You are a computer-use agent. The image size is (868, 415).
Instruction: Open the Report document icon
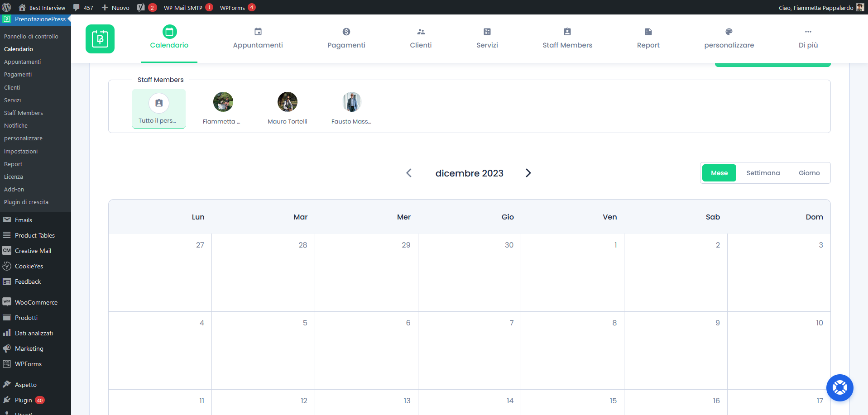(648, 32)
